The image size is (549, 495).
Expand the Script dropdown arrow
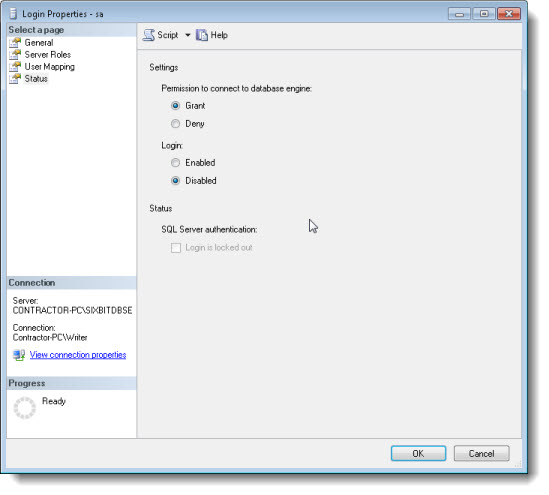(x=188, y=35)
